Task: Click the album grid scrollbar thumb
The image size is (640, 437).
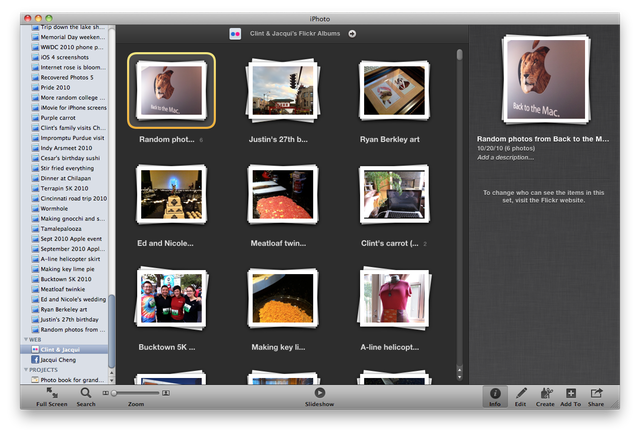Action: [x=460, y=55]
